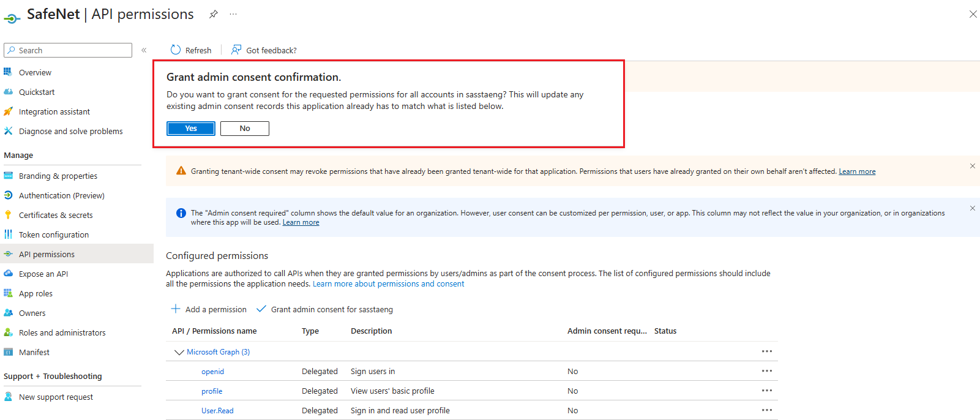Click the Owners people icon
Viewport: 980px width, 420px height.
point(8,313)
